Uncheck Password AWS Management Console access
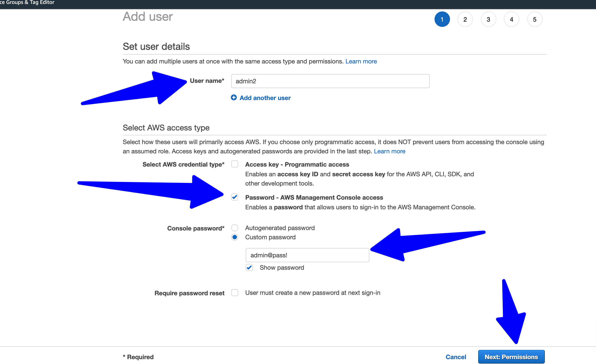596x364 pixels. click(x=235, y=197)
